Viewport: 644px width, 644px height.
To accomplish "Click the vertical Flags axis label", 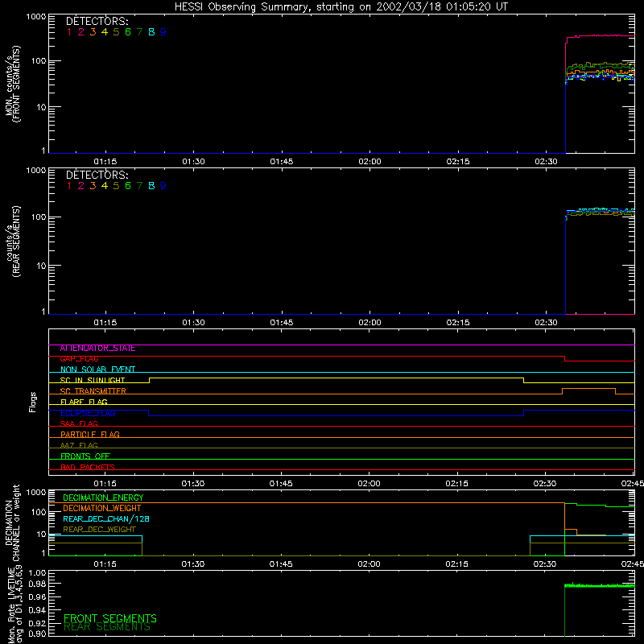I will pos(33,402).
